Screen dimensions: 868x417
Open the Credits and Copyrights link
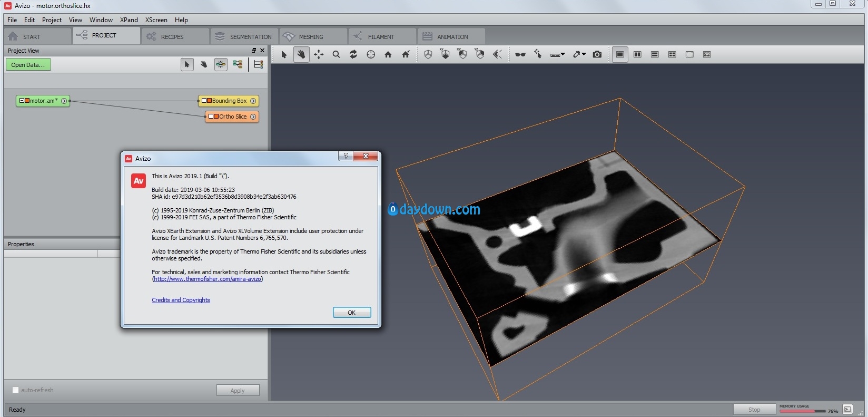181,300
